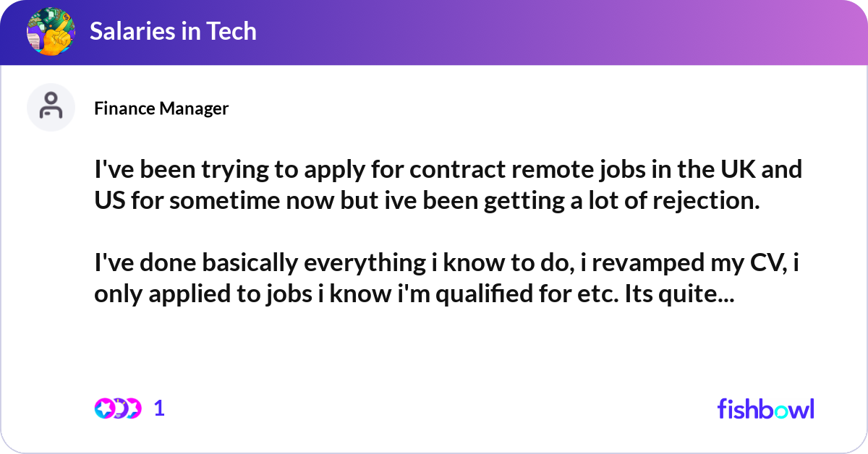The height and width of the screenshot is (454, 868).
Task: Visit the fishbowl logo
Action: (766, 408)
